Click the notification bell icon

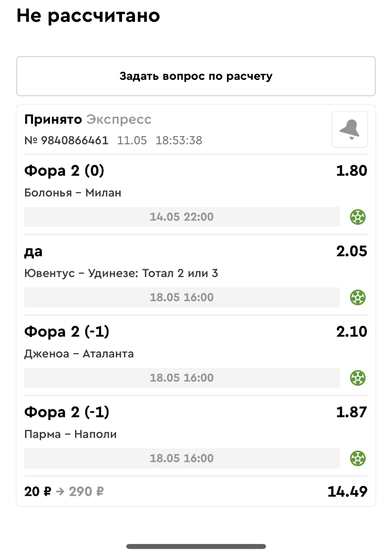coord(349,130)
